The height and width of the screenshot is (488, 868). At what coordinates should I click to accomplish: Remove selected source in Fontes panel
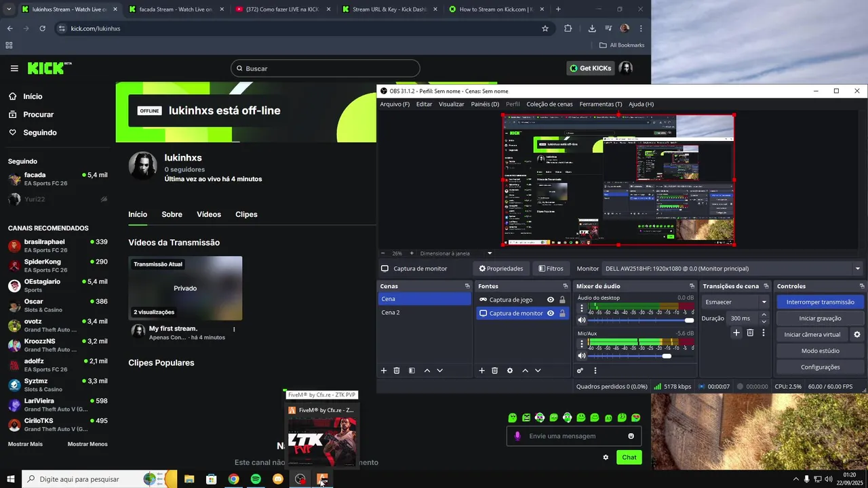pos(495,371)
